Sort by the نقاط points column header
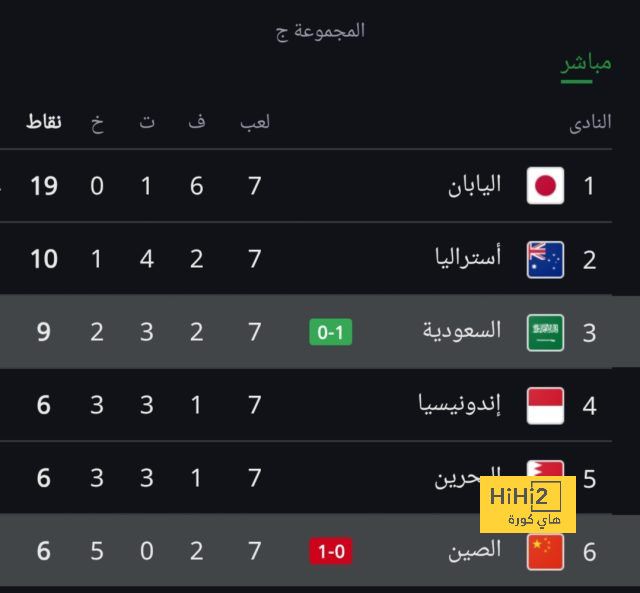 click(44, 122)
